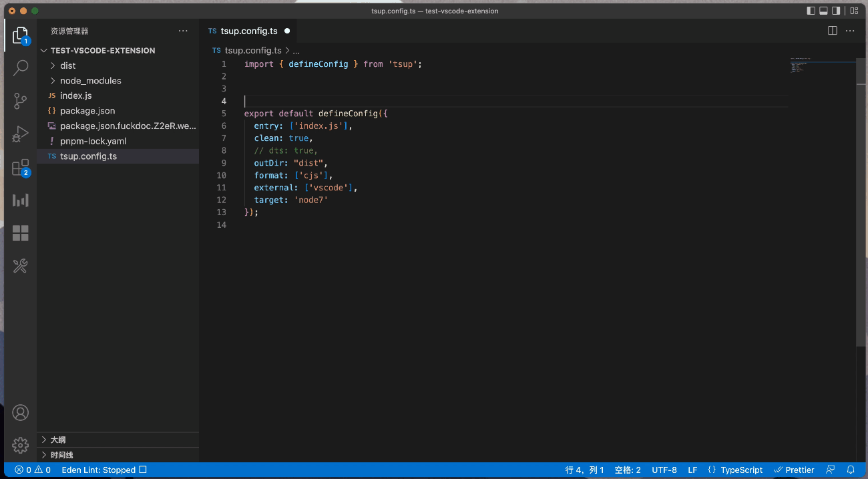Change the UTF-8 file encoding
Viewport: 868px width, 479px height.
click(x=664, y=470)
